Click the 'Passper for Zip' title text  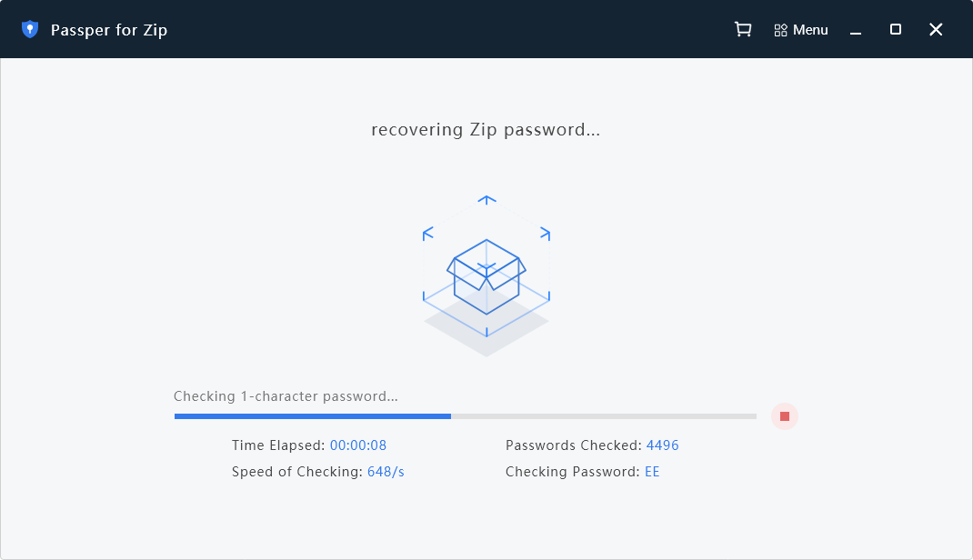(109, 30)
